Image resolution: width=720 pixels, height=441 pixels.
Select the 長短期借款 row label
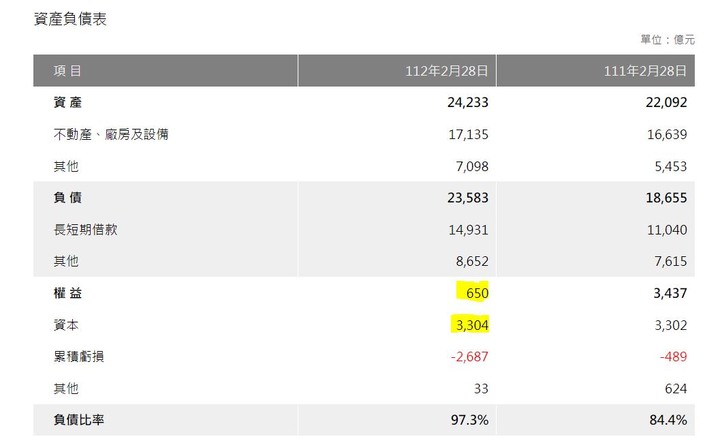(x=85, y=229)
